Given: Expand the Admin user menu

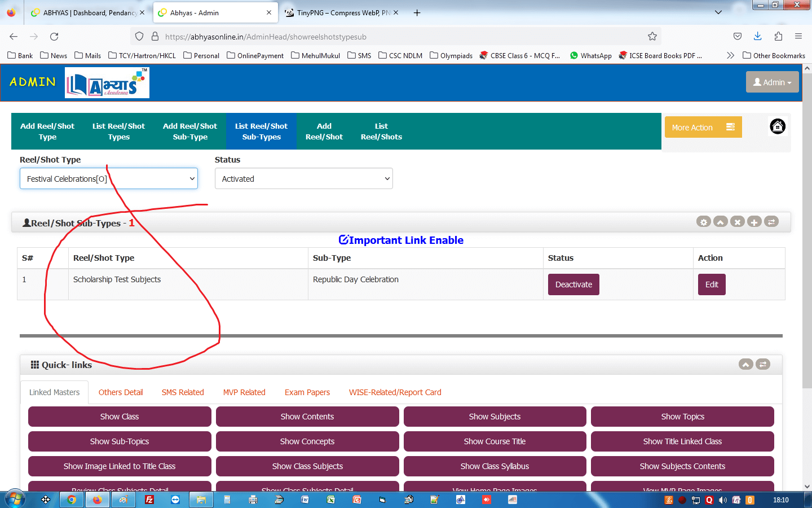Looking at the screenshot, I should click(x=772, y=82).
